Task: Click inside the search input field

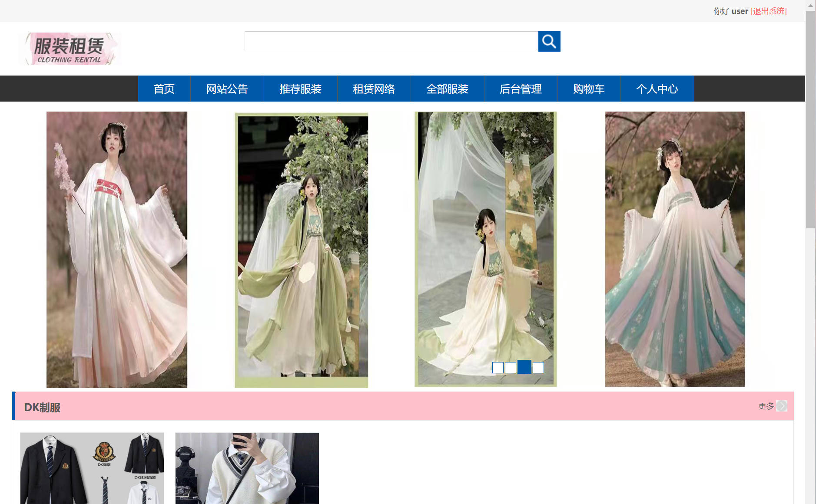Action: [391, 41]
